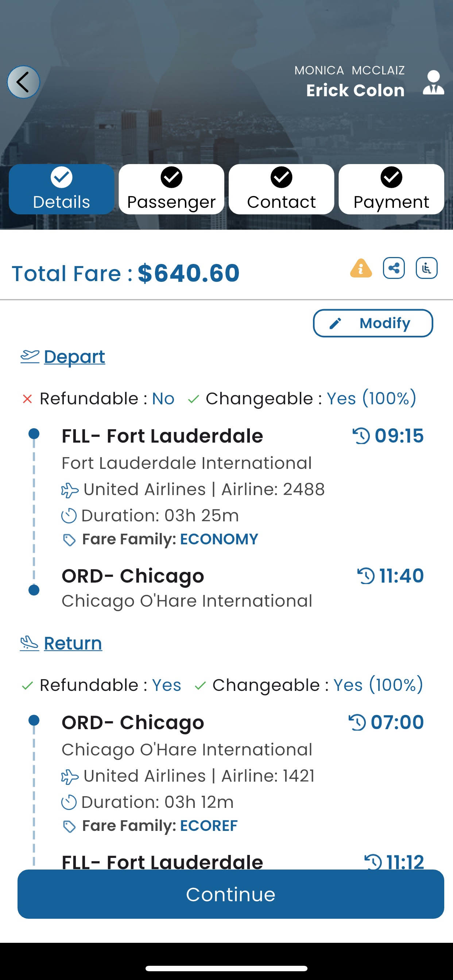Tap the share itinerary icon

[394, 268]
